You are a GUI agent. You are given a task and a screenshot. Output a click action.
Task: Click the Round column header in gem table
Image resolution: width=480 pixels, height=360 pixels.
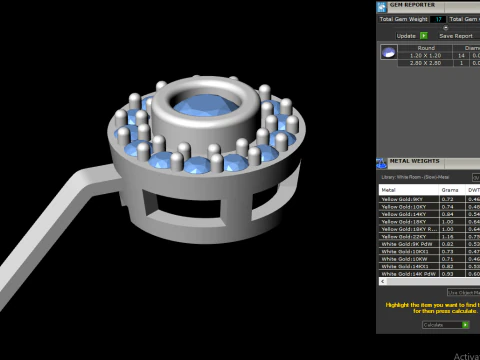click(425, 48)
